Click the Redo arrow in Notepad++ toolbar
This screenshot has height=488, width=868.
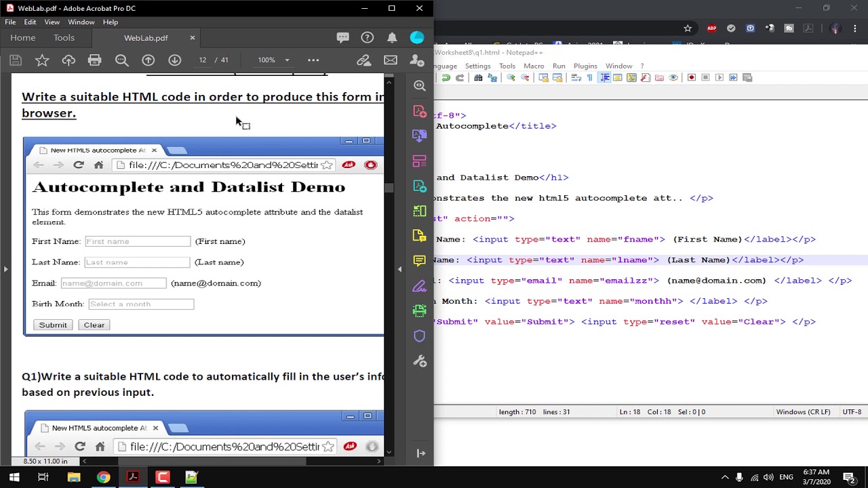(x=460, y=77)
